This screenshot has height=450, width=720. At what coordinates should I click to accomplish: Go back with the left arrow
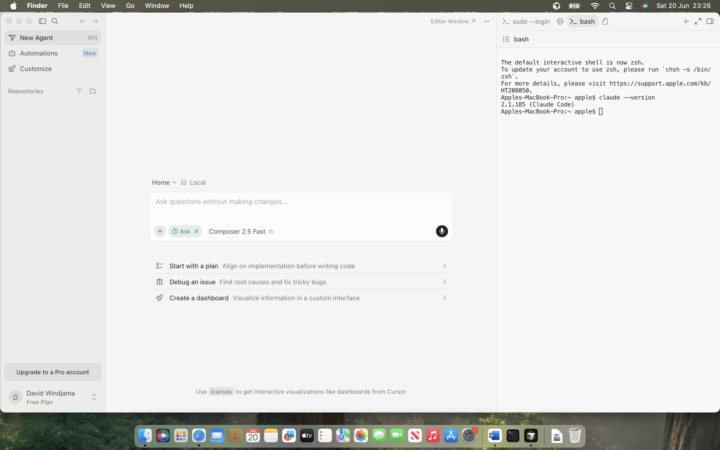click(x=83, y=21)
